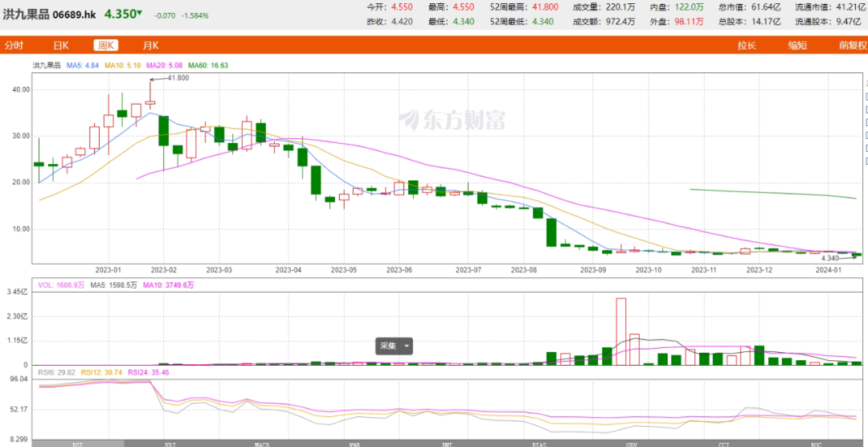This screenshot has width=868, height=447.
Task: Select the MACD indicator tab at bottom
Action: pos(263,443)
